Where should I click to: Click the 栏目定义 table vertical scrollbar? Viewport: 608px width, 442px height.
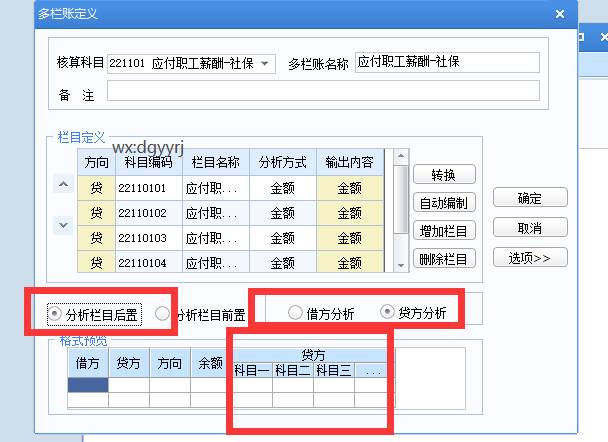point(401,210)
